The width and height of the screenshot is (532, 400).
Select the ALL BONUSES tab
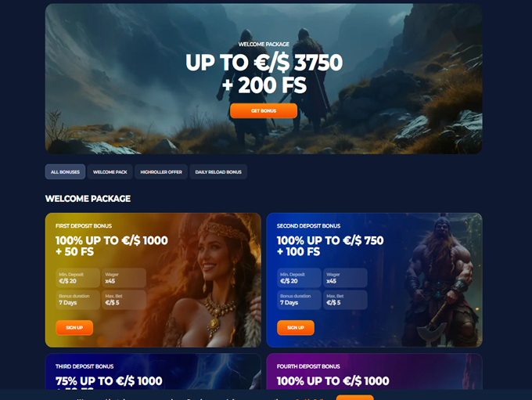point(65,171)
